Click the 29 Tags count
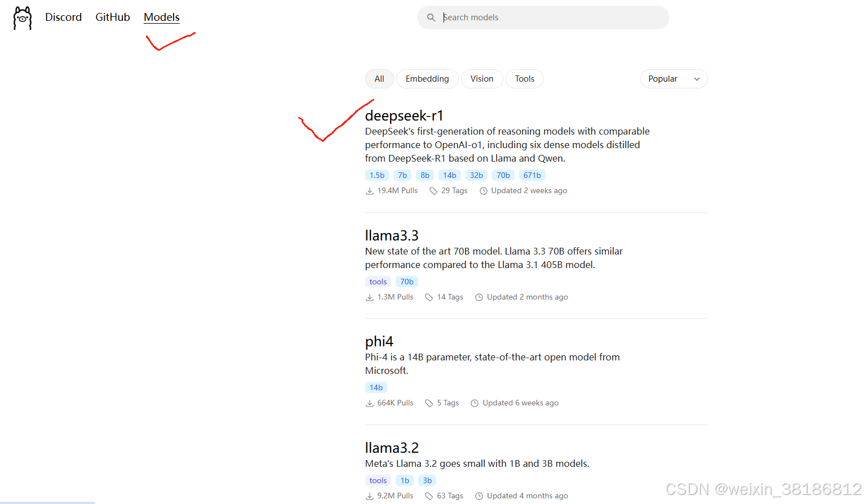The image size is (864, 504). pos(454,191)
